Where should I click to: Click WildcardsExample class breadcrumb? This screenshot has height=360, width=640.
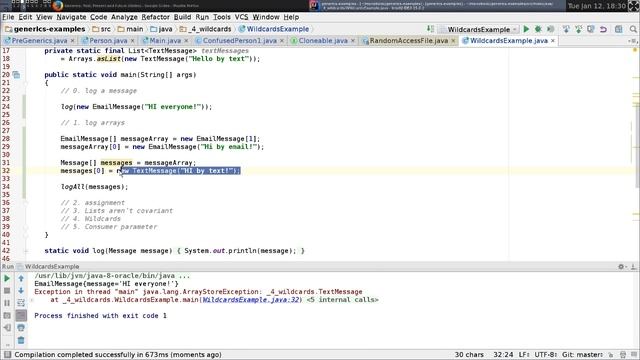(x=273, y=29)
